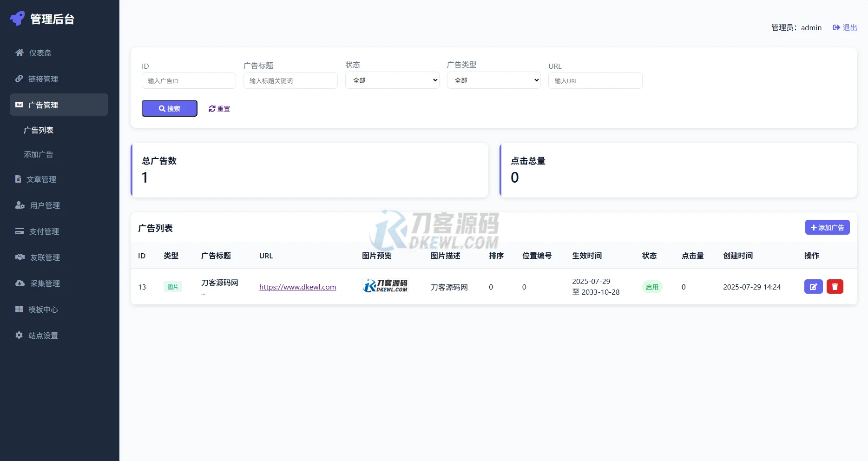This screenshot has height=461, width=868.
Task: Open the https://www.dkewl.com ad URL
Action: pyautogui.click(x=297, y=287)
